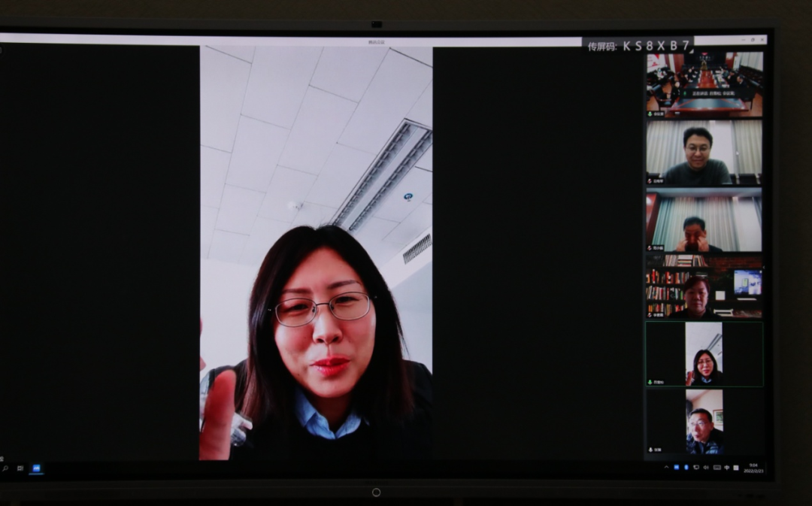Expand the hidden system tray icons chevron

667,467
